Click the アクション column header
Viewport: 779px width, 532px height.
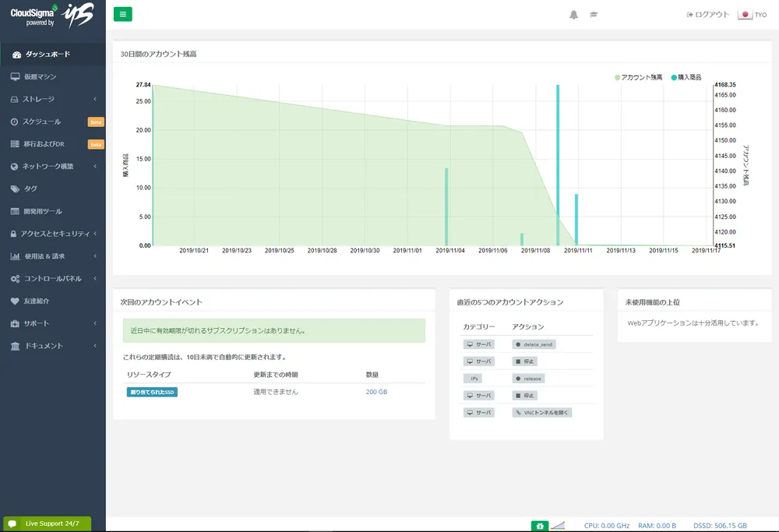(x=528, y=327)
